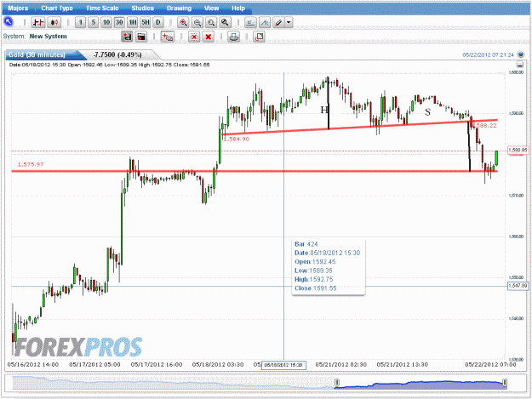Viewport: 532px width, 399px height.
Task: Switch to candlestick chart type
Action: (x=54, y=23)
